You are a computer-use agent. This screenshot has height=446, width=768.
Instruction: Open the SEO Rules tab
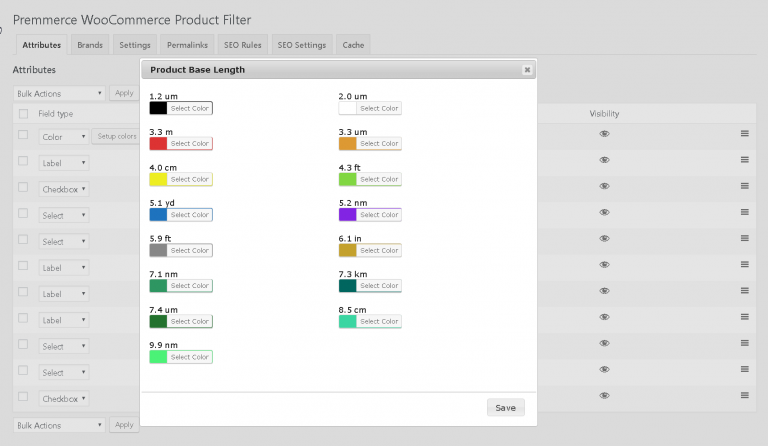click(x=242, y=45)
